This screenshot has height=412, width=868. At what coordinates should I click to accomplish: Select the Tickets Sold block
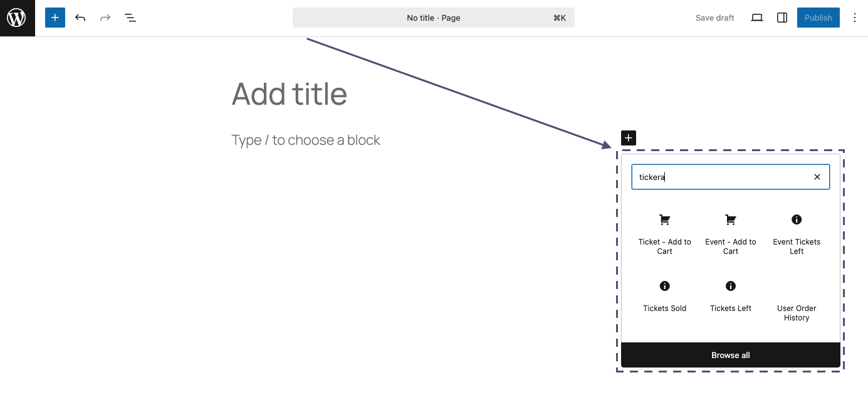[x=664, y=296]
